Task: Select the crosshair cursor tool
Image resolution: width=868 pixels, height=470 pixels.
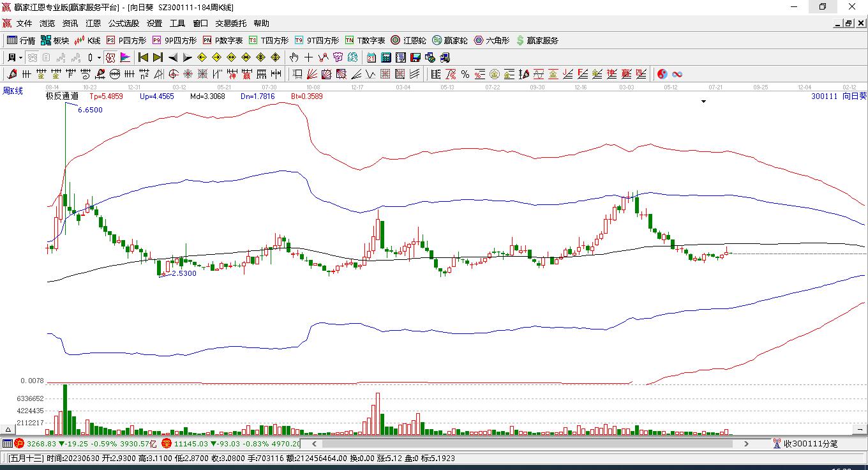Action: [308, 57]
